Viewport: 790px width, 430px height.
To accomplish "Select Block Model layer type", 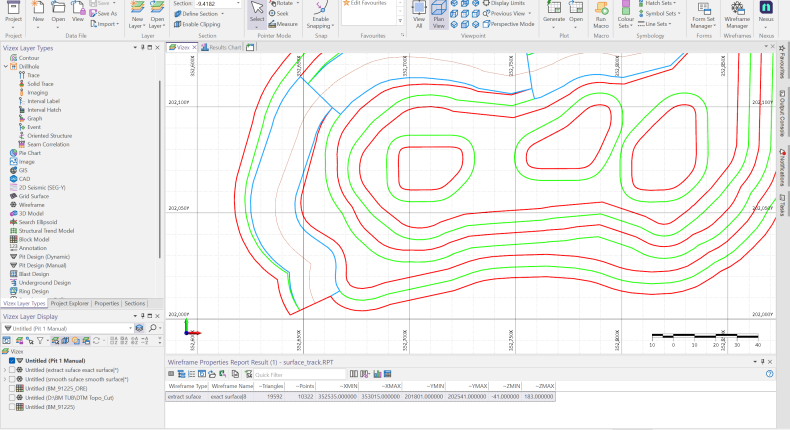I will tap(29, 239).
